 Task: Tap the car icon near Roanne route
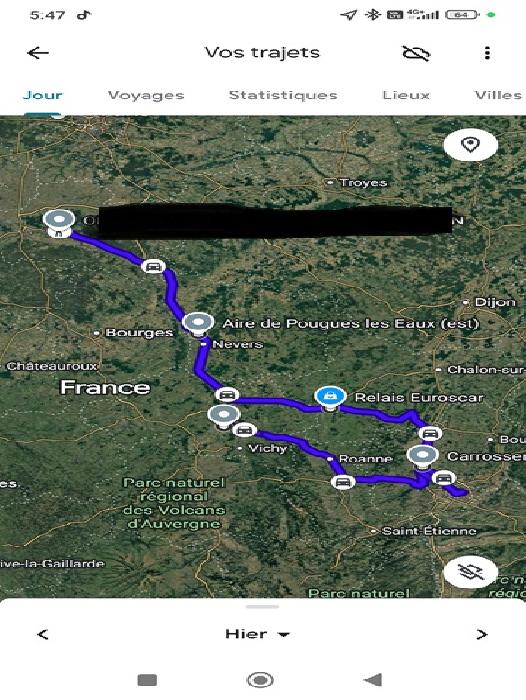tap(343, 482)
